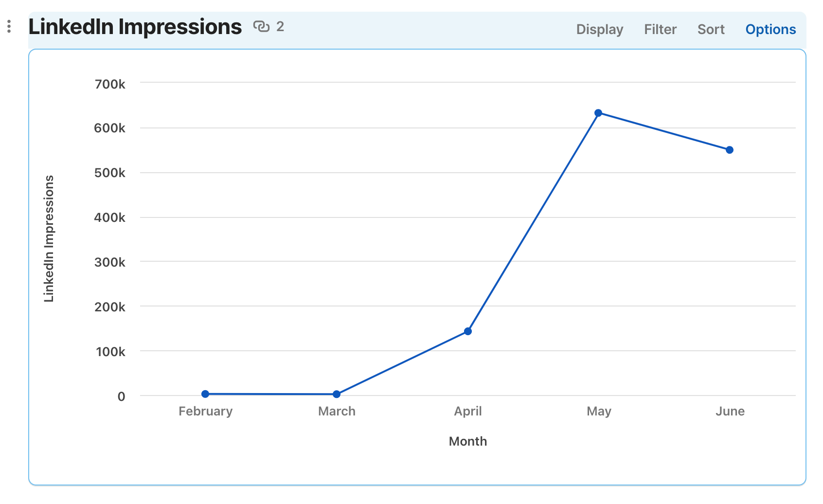
Task: Open the three-dot drag handle menu
Action: tap(9, 26)
